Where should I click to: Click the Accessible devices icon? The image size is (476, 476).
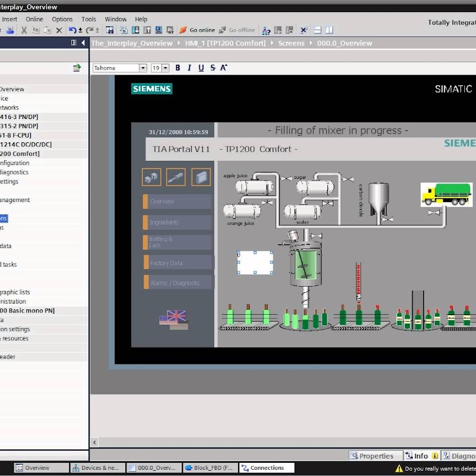tap(266, 30)
